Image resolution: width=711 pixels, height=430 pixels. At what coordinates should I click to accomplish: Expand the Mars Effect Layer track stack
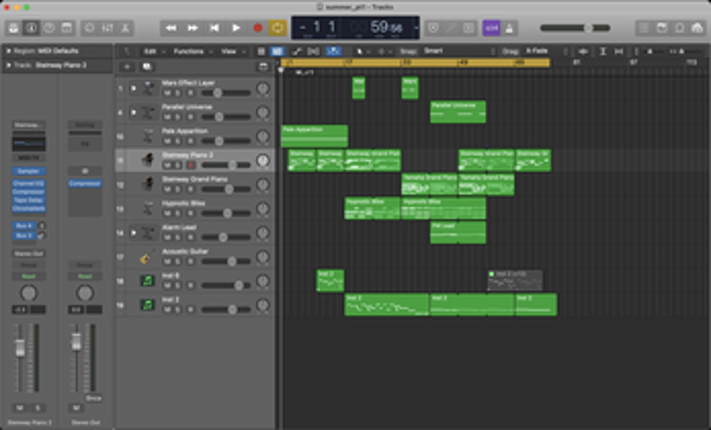(x=132, y=88)
